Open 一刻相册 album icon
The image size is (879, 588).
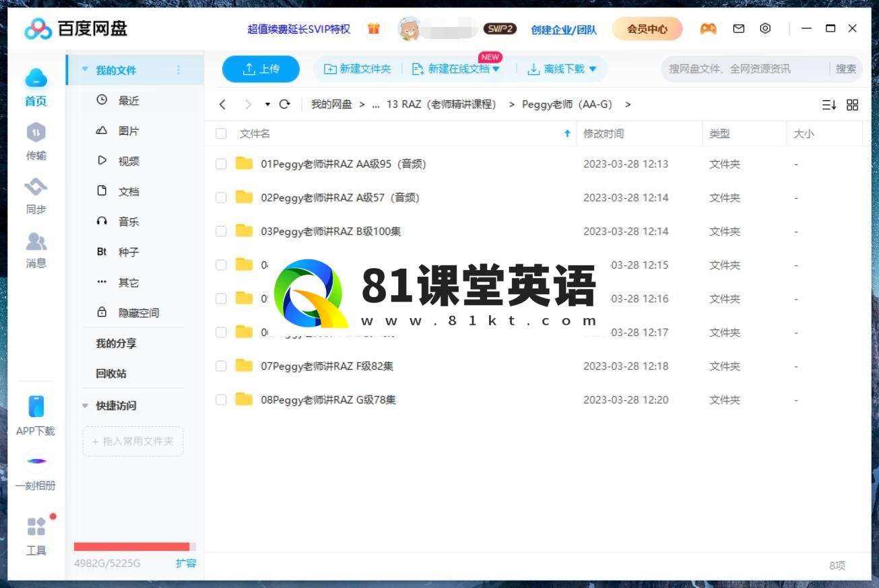point(36,461)
